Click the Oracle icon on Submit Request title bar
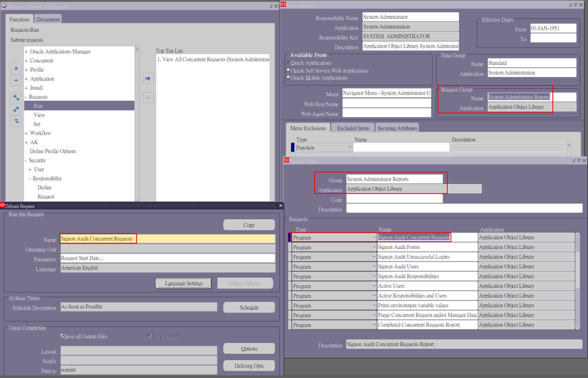Viewport: 588px width, 378px height. [3, 206]
